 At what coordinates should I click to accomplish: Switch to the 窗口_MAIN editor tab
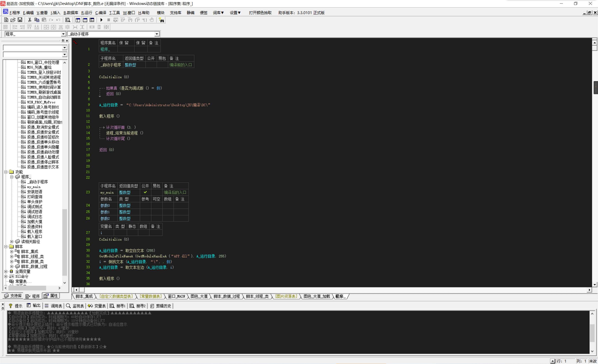176,296
